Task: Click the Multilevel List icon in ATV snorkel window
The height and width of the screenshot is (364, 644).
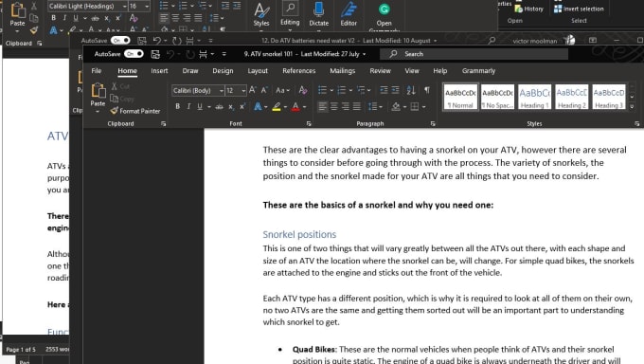Action: pos(361,90)
